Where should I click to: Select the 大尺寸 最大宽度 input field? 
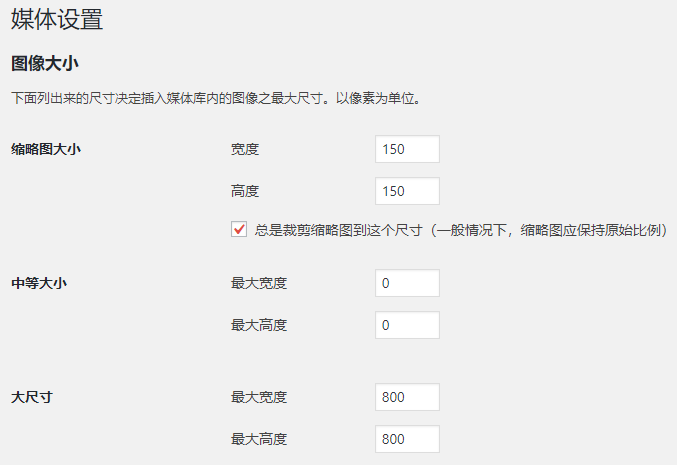pyautogui.click(x=407, y=397)
